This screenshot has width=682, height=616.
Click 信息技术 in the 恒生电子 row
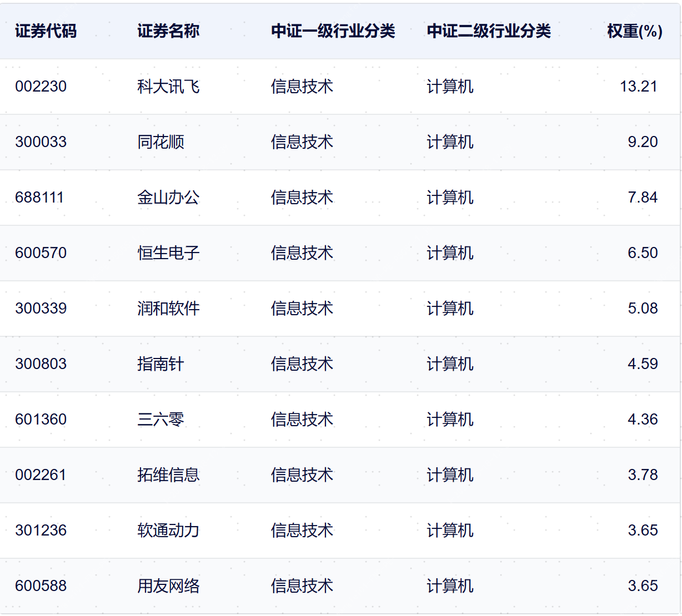click(x=302, y=253)
